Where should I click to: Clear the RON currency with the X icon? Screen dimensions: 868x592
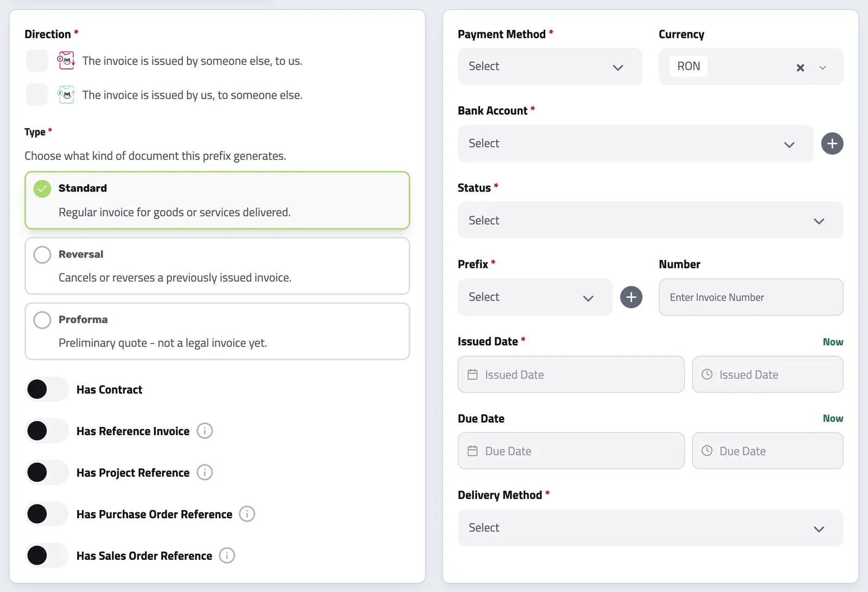[800, 68]
